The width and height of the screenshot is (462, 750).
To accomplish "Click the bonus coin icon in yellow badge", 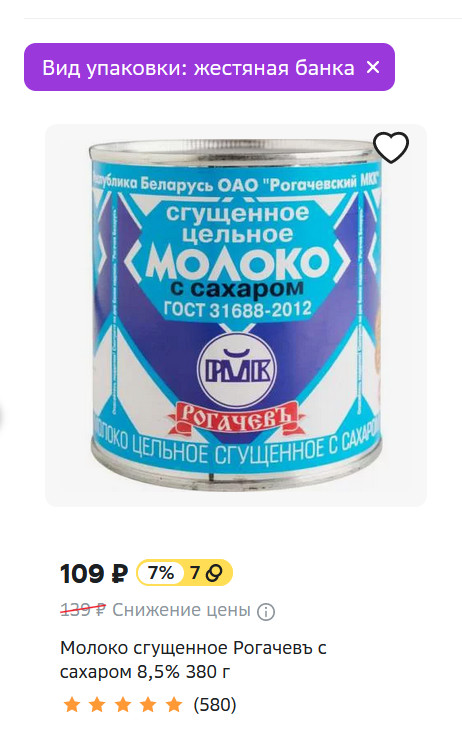I will (x=214, y=573).
